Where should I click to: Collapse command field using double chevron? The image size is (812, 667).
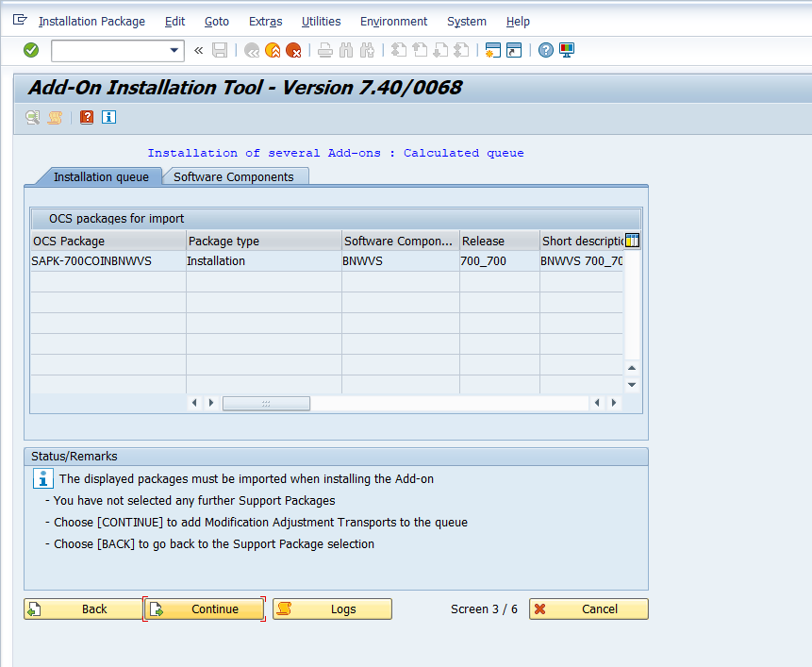(x=198, y=50)
